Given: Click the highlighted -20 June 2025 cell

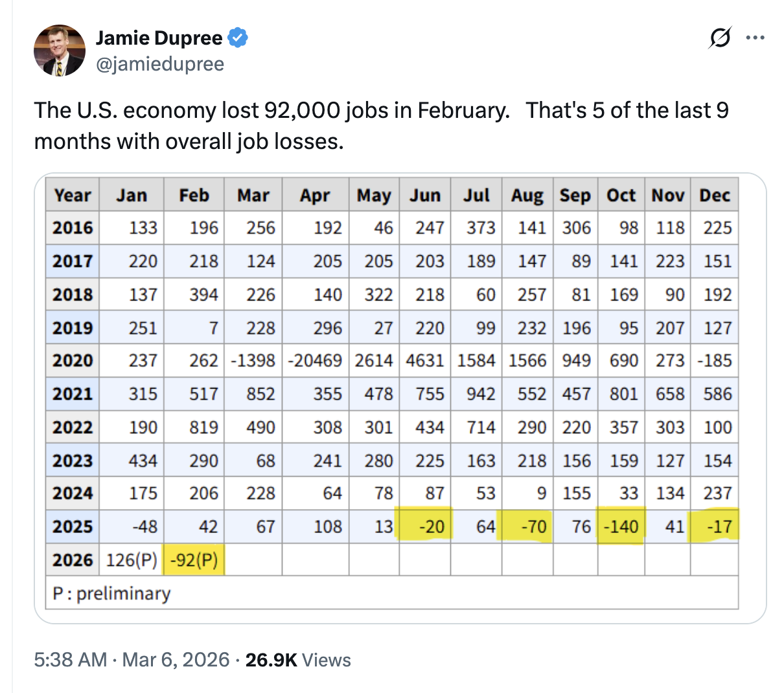Looking at the screenshot, I should 428,527.
